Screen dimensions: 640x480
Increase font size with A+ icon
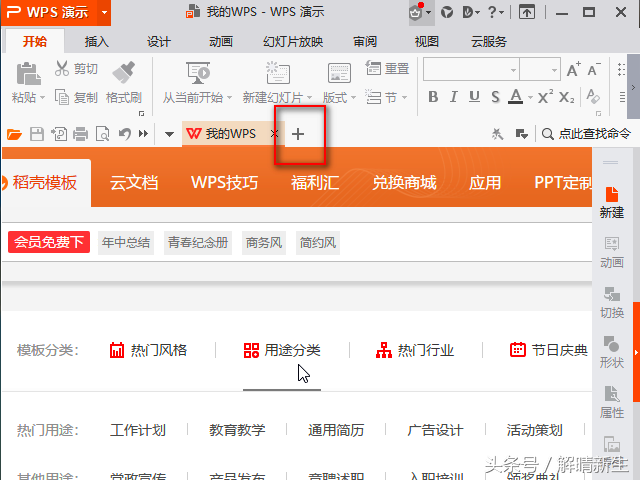pyautogui.click(x=573, y=70)
